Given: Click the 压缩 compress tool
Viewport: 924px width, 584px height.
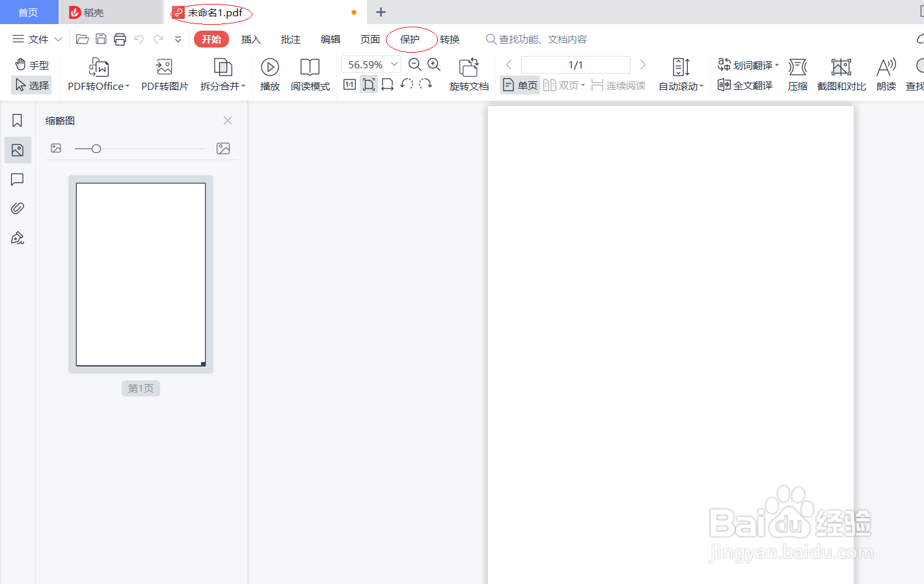Looking at the screenshot, I should pyautogui.click(x=798, y=74).
